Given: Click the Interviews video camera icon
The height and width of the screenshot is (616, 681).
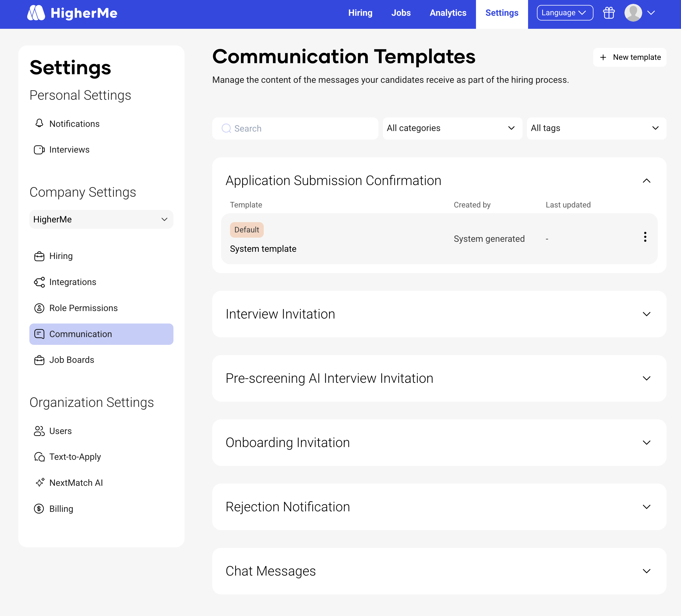Looking at the screenshot, I should click(39, 150).
